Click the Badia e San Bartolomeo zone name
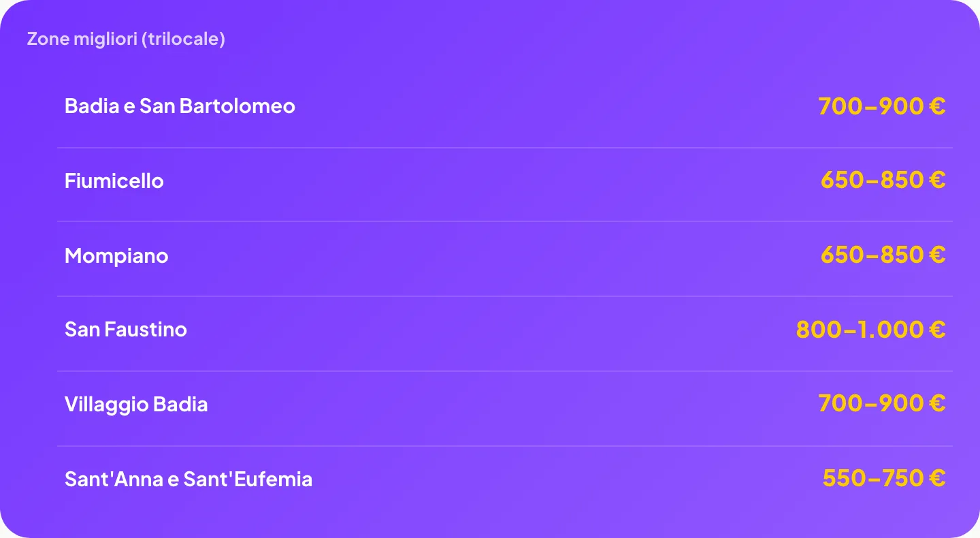The height and width of the screenshot is (538, 980). (x=180, y=106)
